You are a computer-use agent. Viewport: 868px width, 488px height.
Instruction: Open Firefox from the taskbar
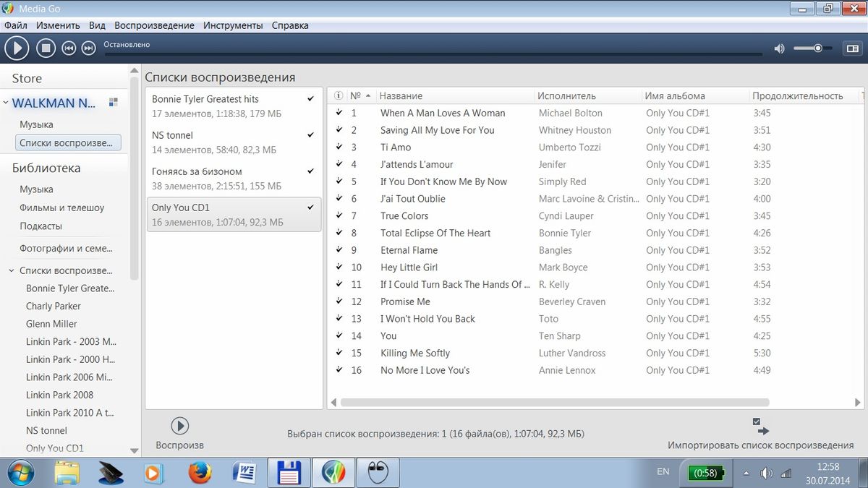[x=200, y=473]
